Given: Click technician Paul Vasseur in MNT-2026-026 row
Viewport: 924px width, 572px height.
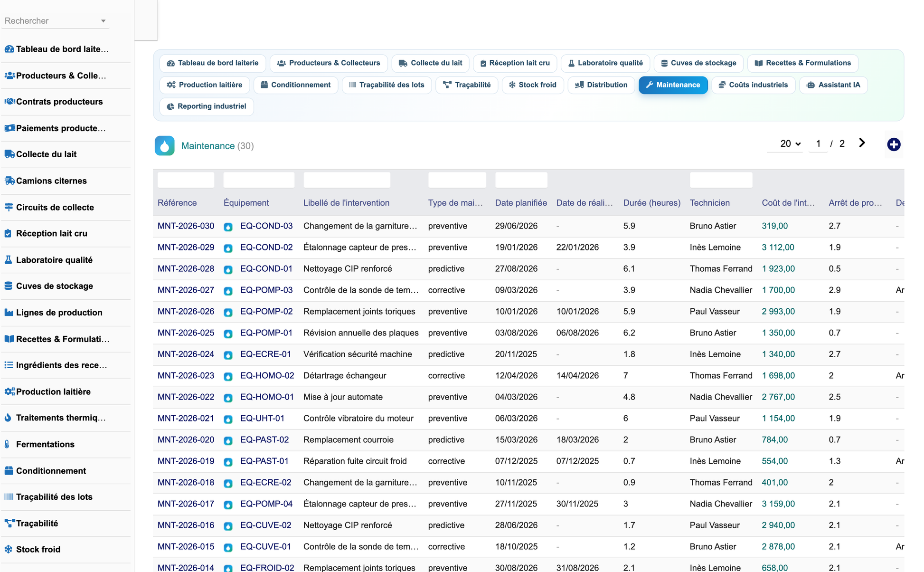Looking at the screenshot, I should click(715, 312).
